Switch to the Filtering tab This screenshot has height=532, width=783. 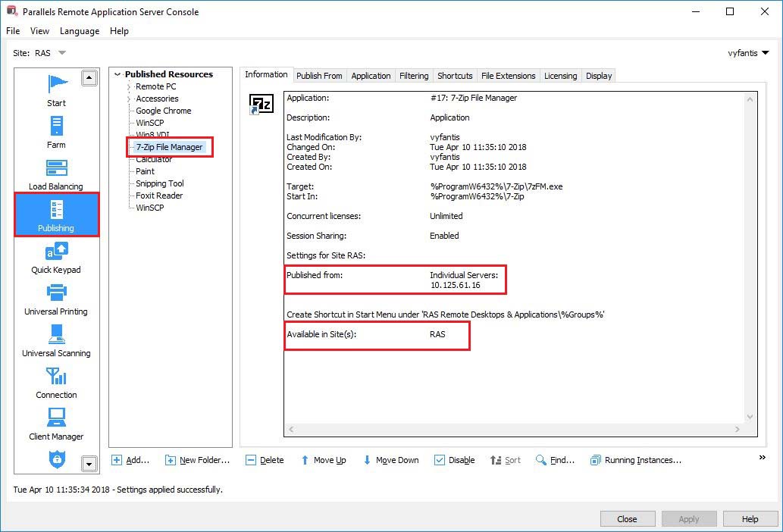pos(414,76)
